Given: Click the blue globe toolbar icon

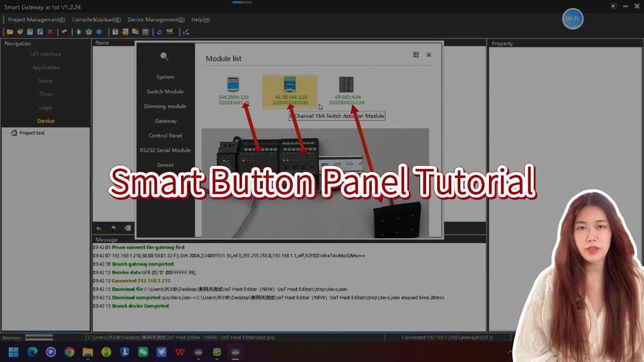Looking at the screenshot, I should [x=99, y=32].
